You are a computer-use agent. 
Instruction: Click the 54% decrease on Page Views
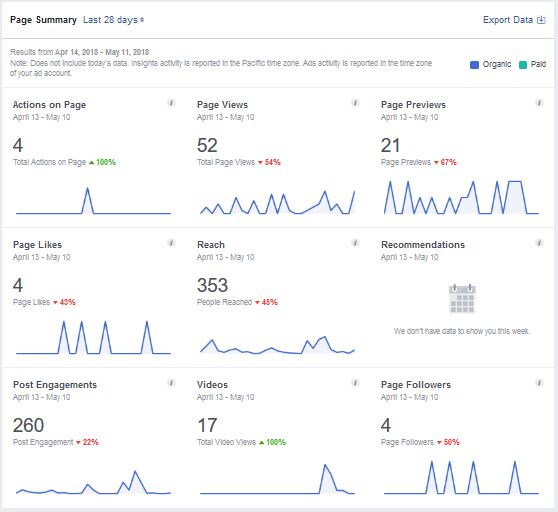pos(269,162)
